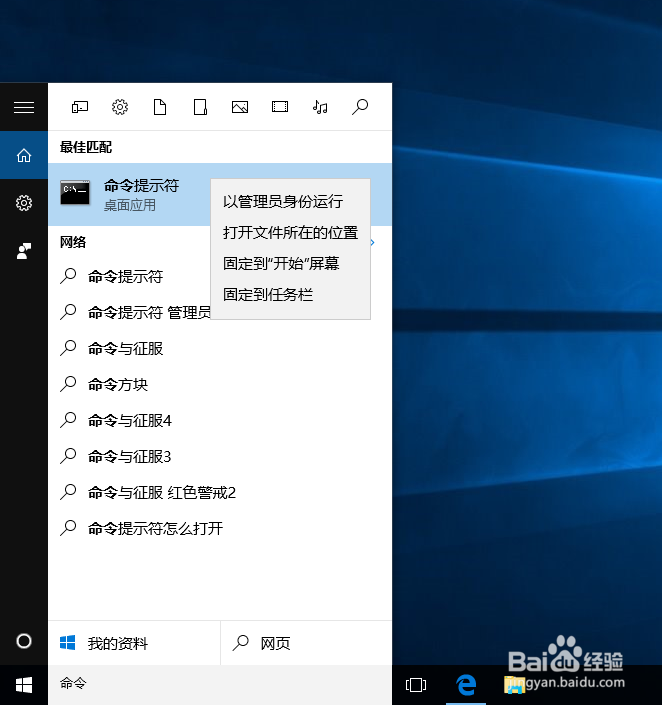Open the hamburger menu in search panel
The height and width of the screenshot is (705, 662).
[x=24, y=107]
